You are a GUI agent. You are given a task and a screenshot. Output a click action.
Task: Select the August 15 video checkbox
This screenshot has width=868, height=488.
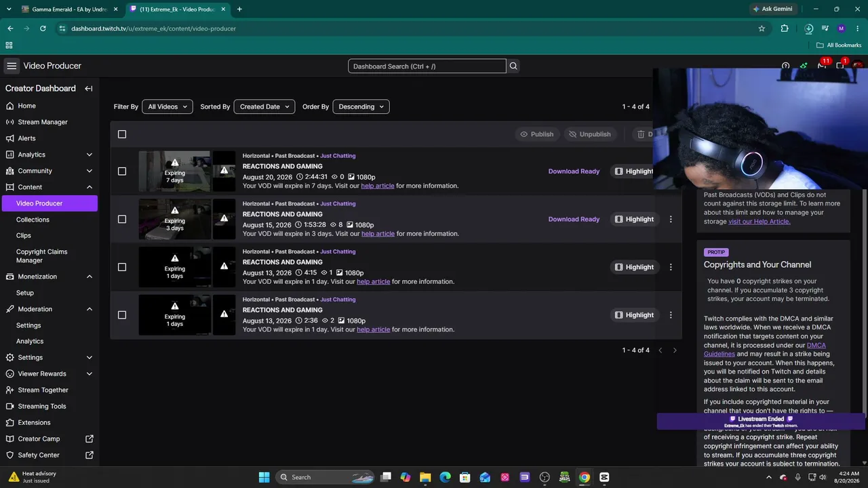click(x=122, y=219)
